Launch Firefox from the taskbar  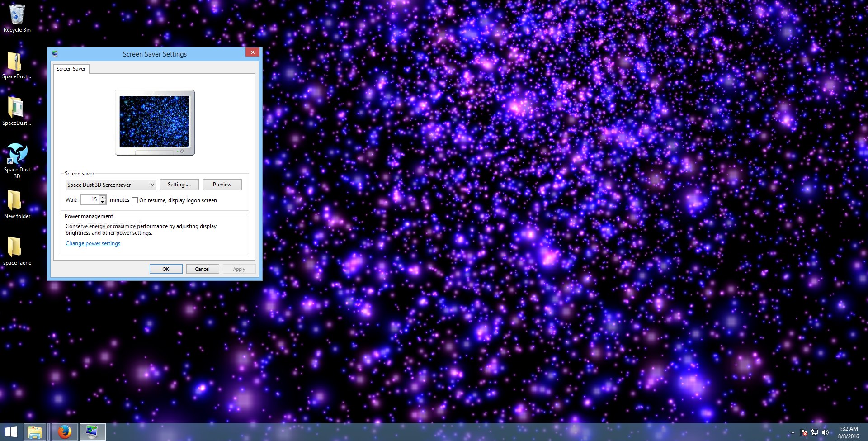65,432
